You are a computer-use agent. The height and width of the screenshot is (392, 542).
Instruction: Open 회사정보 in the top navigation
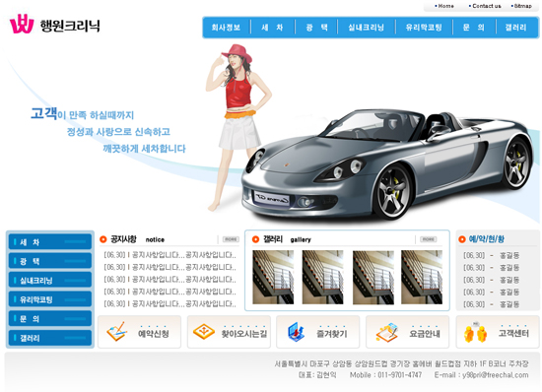pos(226,28)
